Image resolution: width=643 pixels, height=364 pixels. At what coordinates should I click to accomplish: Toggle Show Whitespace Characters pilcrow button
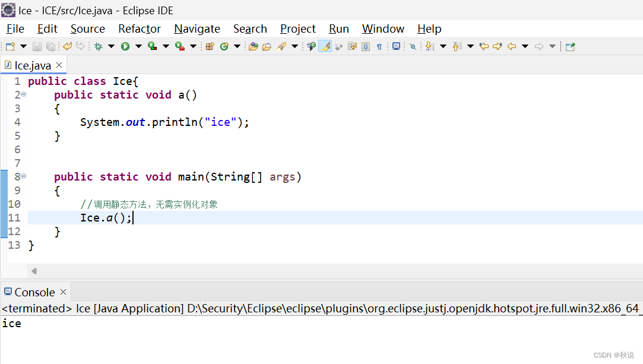(379, 47)
